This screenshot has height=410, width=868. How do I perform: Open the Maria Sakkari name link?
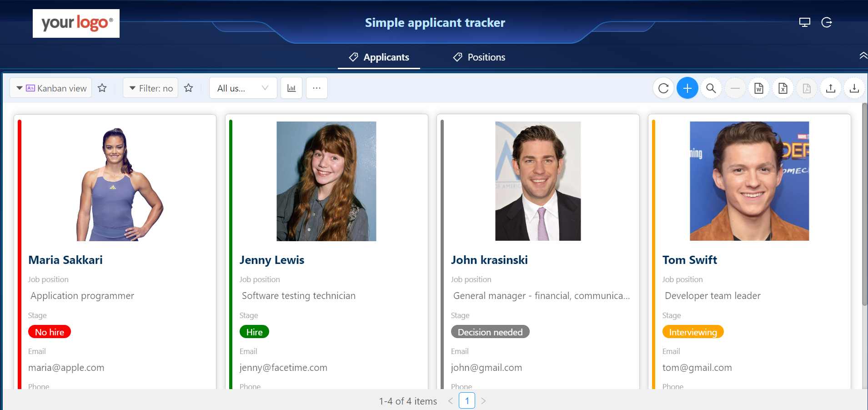[x=65, y=260]
